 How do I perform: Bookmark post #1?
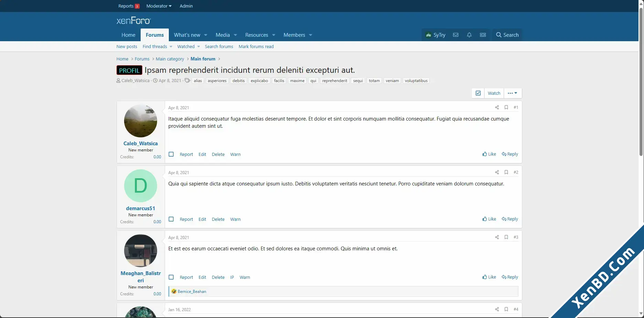coord(506,107)
